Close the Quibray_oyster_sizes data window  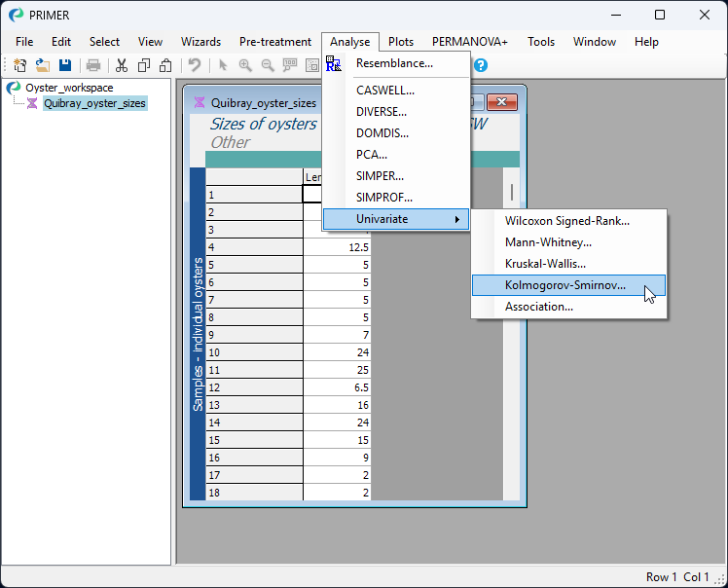(501, 102)
